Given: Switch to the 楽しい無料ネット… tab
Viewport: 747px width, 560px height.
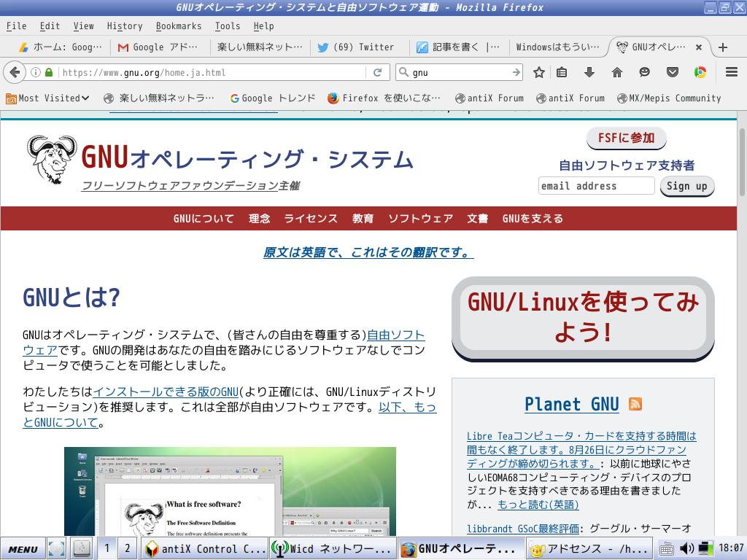Looking at the screenshot, I should point(260,47).
